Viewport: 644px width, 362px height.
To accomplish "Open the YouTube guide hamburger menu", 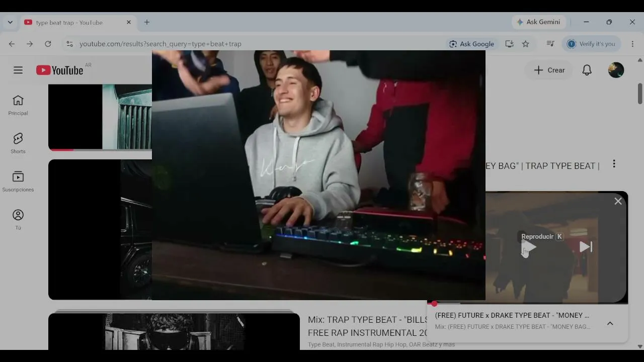I will pos(18,70).
